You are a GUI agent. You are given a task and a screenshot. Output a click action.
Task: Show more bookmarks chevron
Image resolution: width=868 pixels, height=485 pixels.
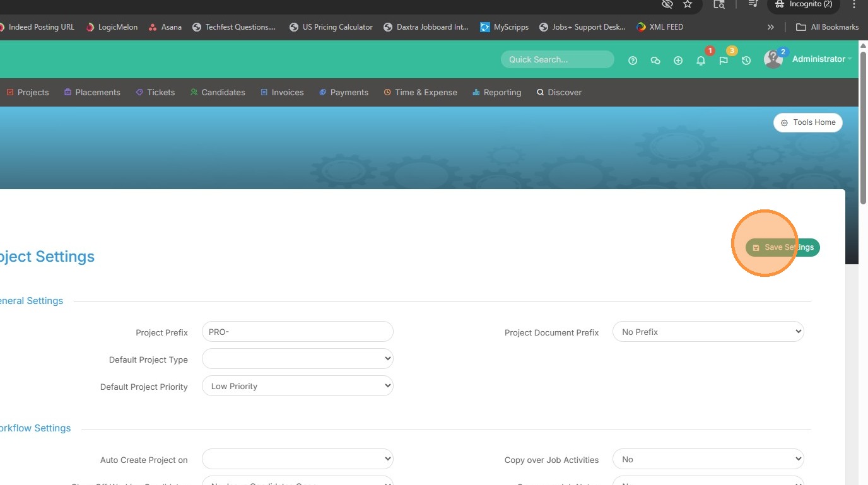pos(770,27)
